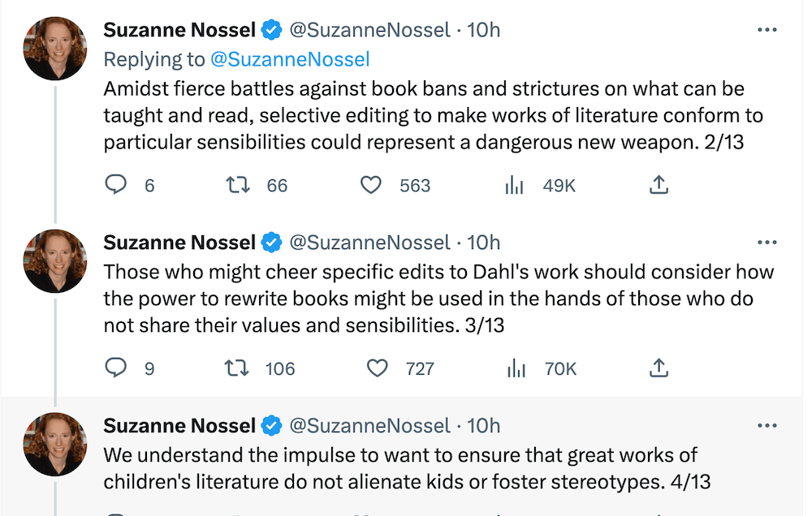Share the 3/13 Dahl edits tweet
This screenshot has width=812, height=516.
(659, 369)
